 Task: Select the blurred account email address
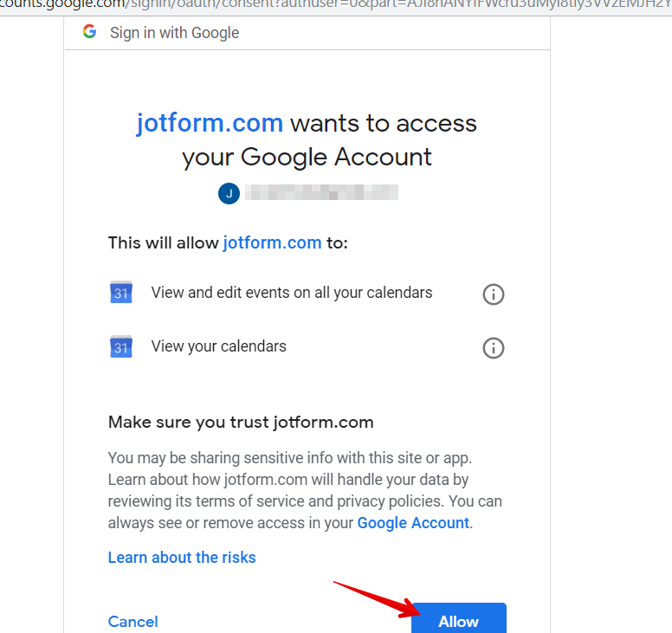tap(321, 192)
